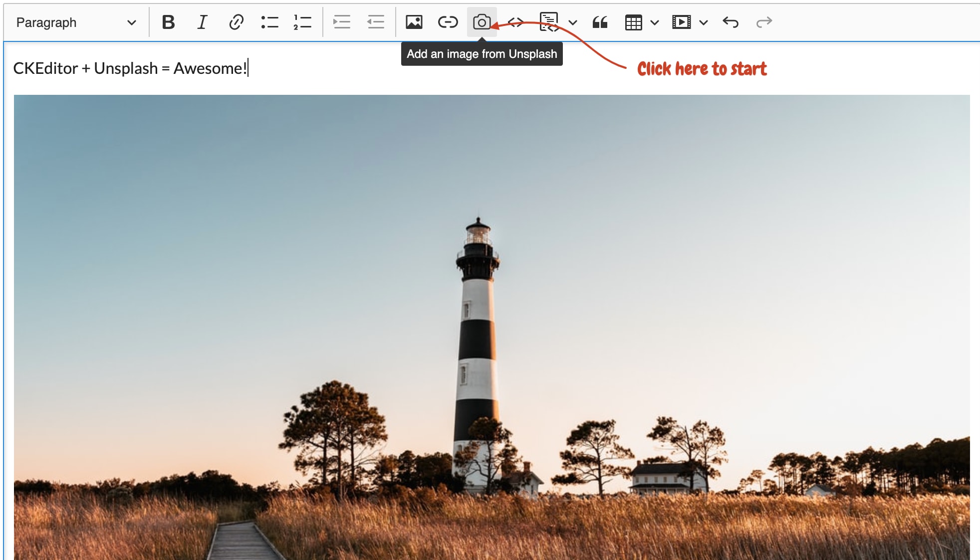
Task: Toggle the bulleted list formatting
Action: 267,22
